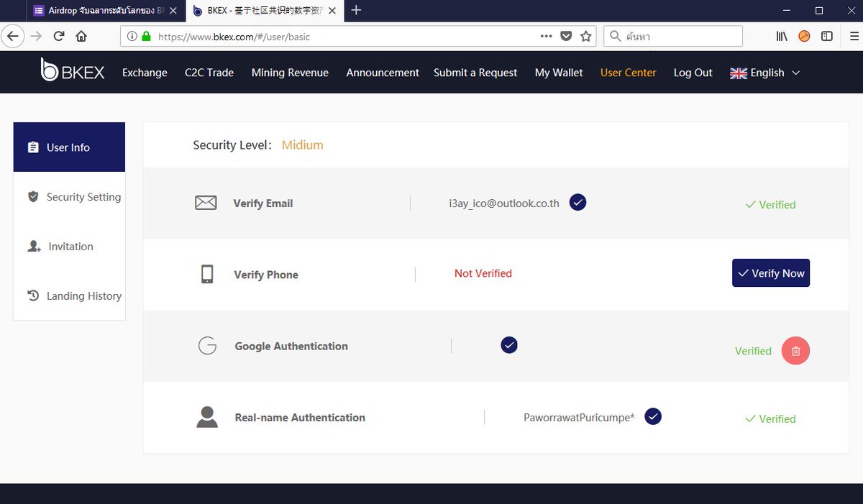Open a new browser tab
863x504 pixels.
pos(356,10)
